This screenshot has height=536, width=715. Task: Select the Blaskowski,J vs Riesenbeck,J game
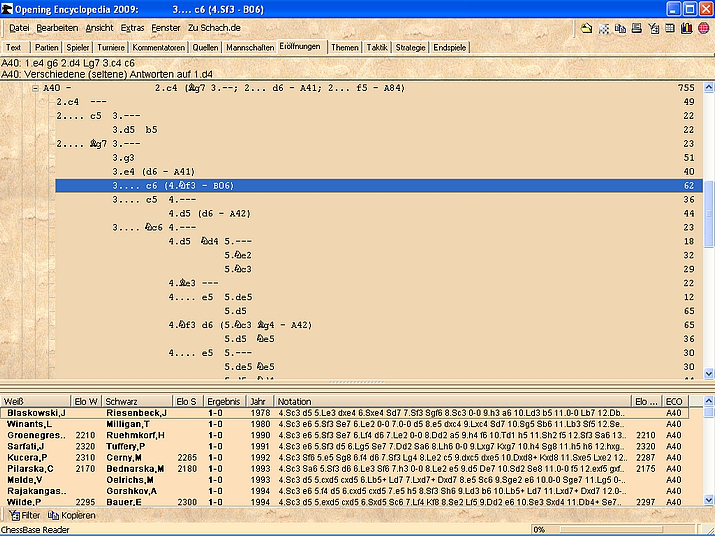[x=344, y=413]
